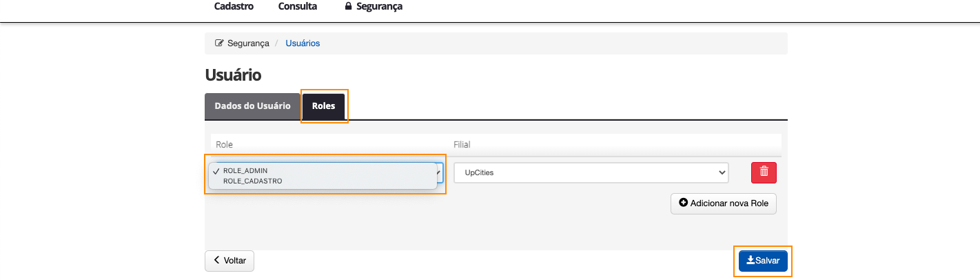The image size is (980, 280).
Task: Click the Role column header
Action: 225,145
